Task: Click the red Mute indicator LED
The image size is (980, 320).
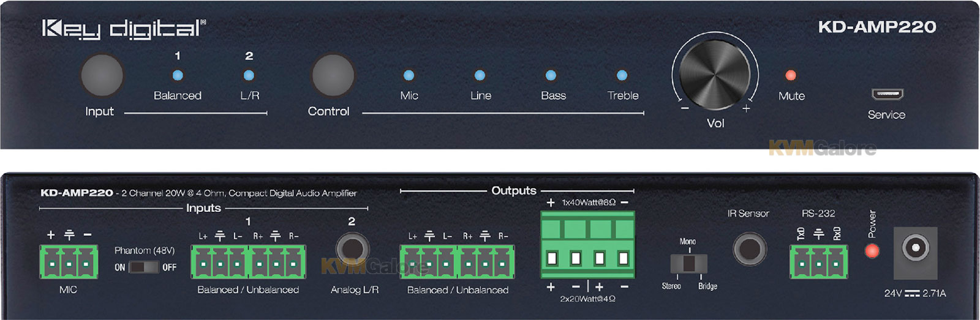Action: click(x=791, y=76)
